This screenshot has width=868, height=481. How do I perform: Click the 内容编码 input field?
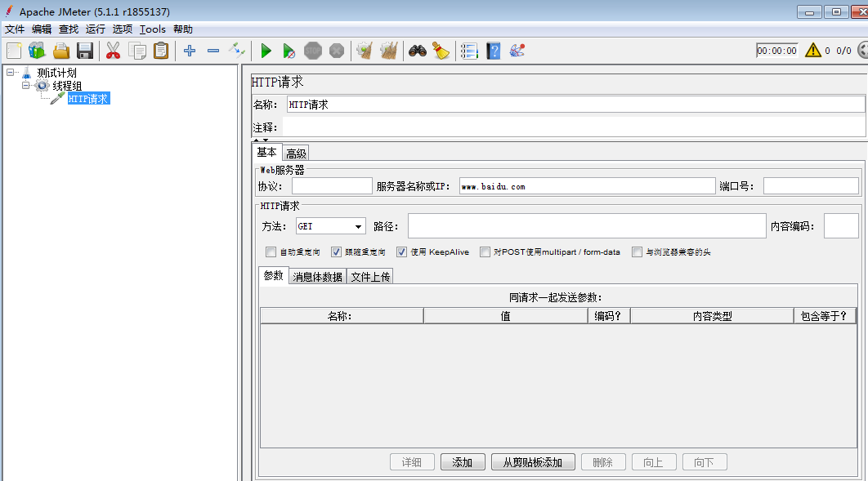841,226
